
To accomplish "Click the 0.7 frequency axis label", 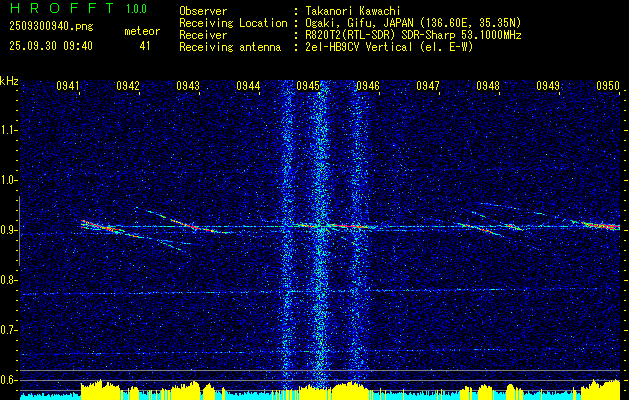I will pyautogui.click(x=9, y=329).
